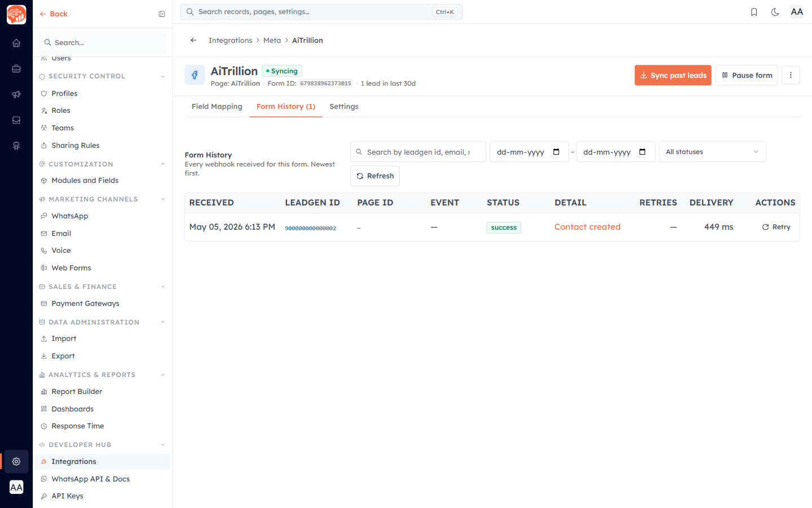812x508 pixels.
Task: Focus search by leadgen id field
Action: coord(418,152)
